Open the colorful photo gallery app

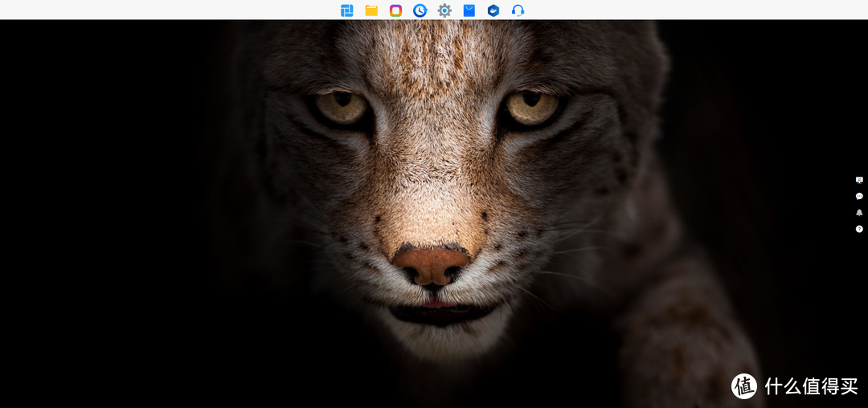tap(395, 10)
